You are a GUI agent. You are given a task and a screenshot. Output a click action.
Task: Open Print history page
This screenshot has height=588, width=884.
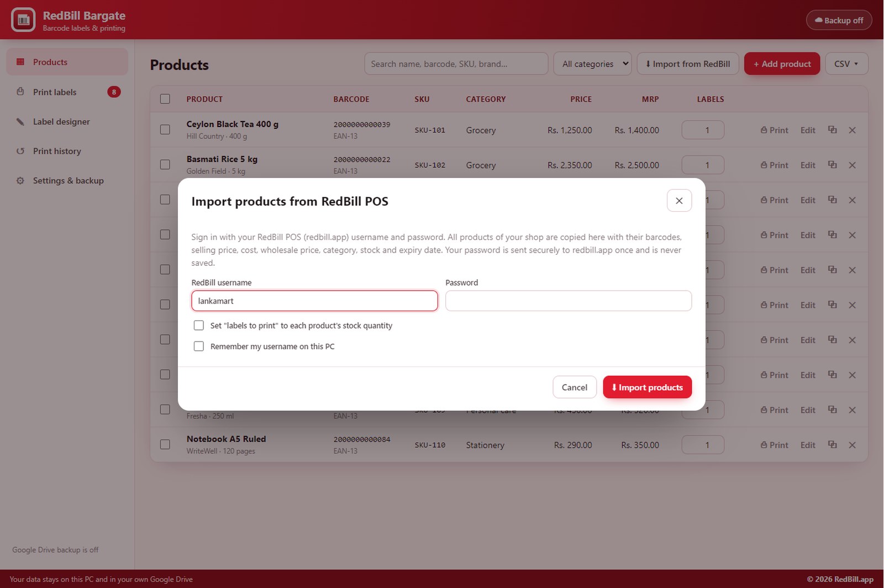tap(67, 151)
